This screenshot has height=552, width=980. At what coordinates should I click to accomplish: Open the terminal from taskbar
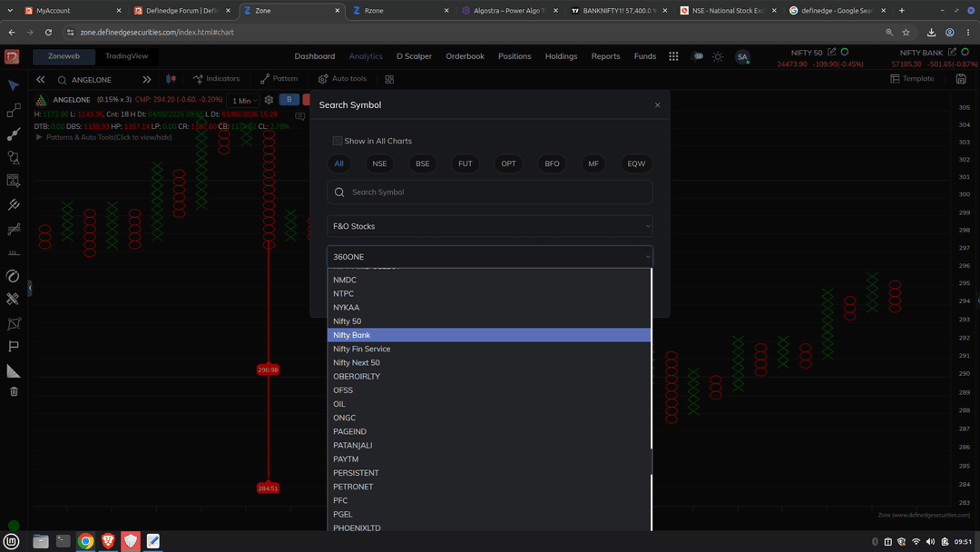[64, 541]
